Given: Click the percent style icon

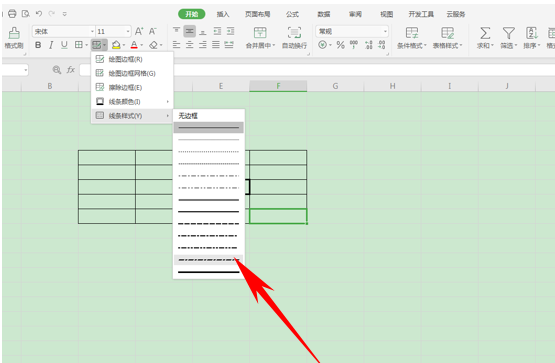Looking at the screenshot, I should (x=341, y=45).
